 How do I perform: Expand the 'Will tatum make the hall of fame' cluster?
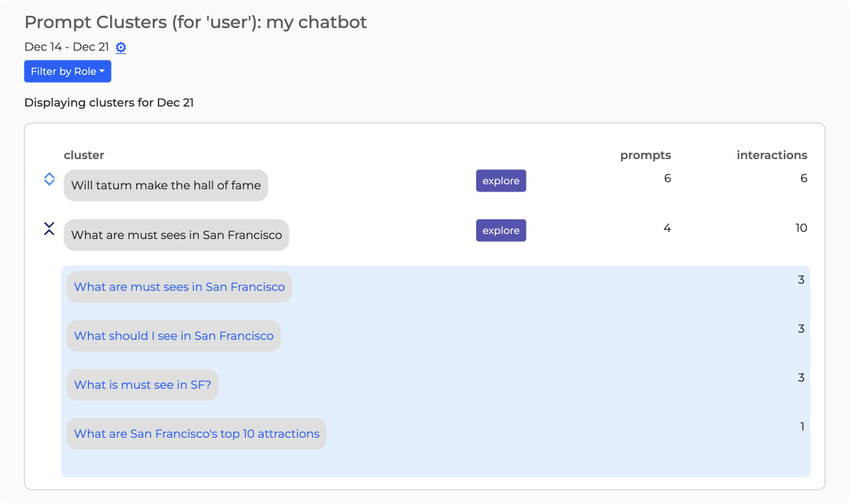click(49, 179)
